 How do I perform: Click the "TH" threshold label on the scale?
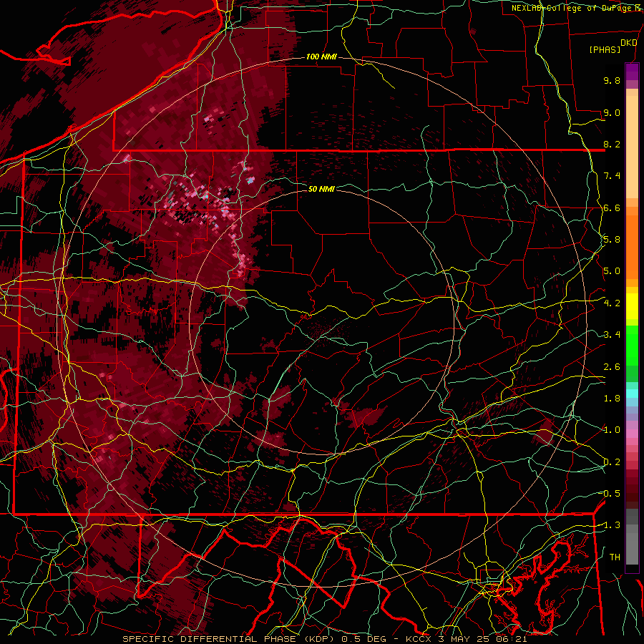[615, 557]
